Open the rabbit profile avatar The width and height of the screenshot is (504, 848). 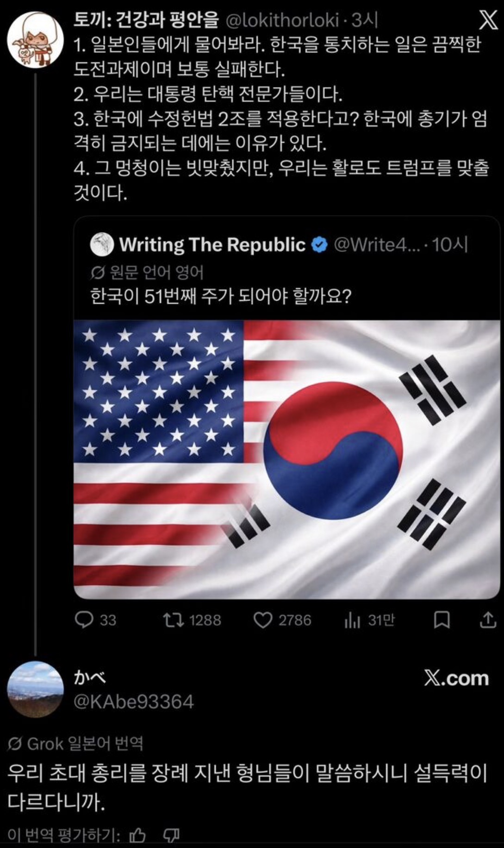point(35,40)
